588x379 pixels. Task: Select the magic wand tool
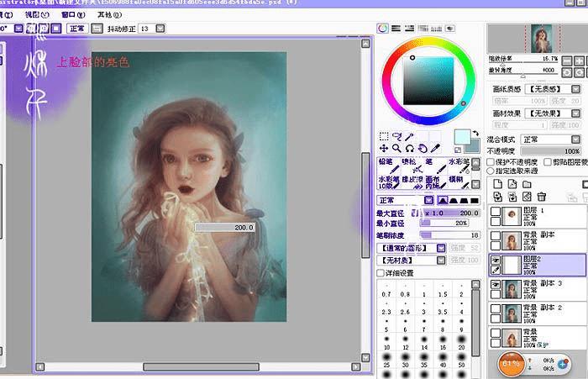pyautogui.click(x=409, y=136)
